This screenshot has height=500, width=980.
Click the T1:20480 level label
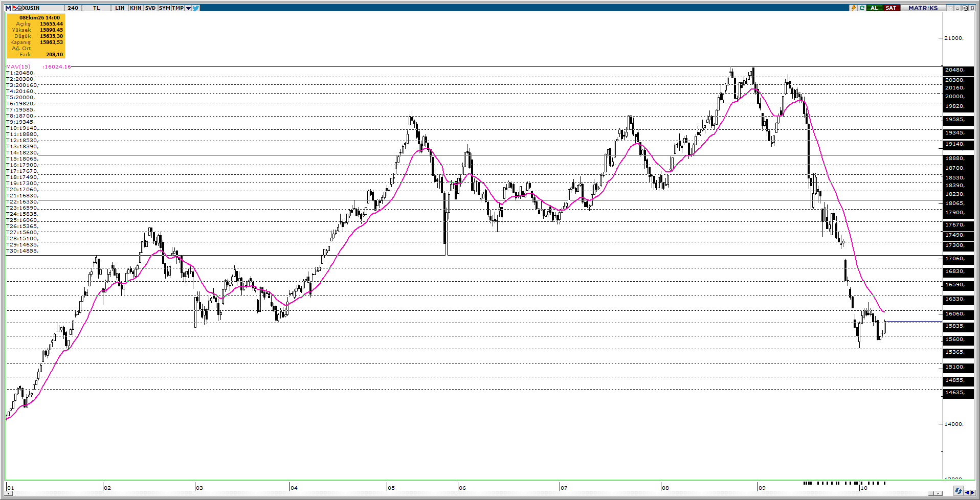click(x=20, y=73)
